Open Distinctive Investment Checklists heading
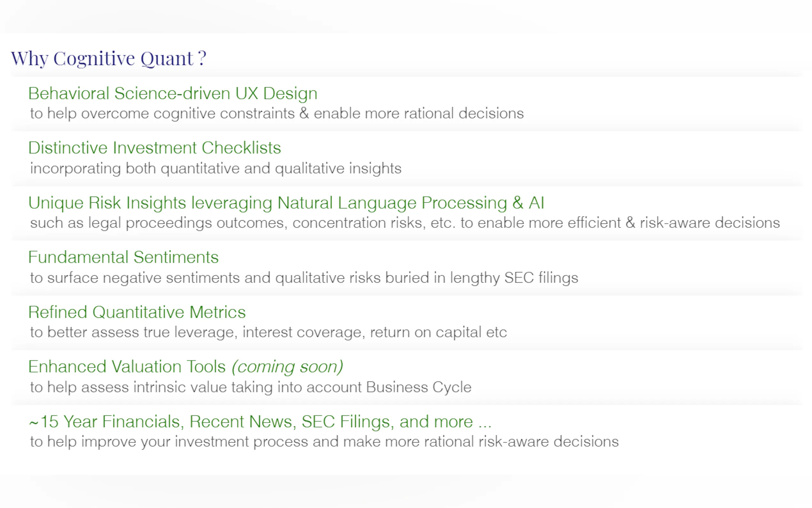812x508 pixels. click(x=154, y=148)
